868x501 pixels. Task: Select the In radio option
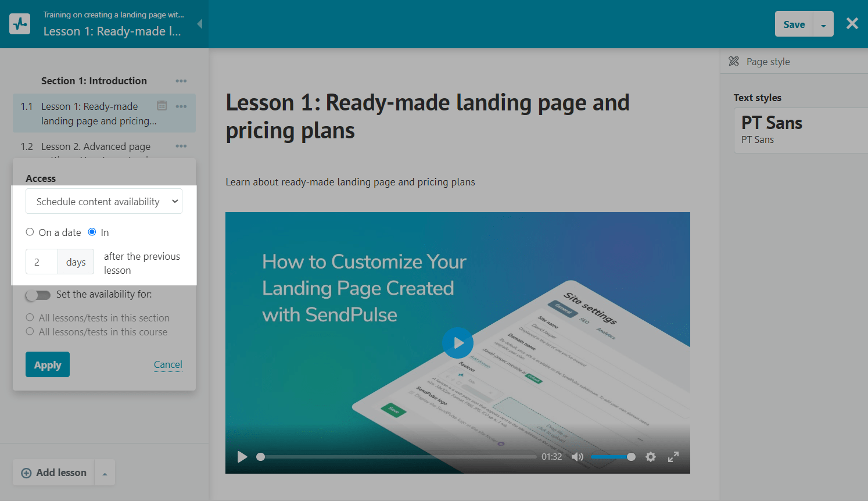click(92, 232)
